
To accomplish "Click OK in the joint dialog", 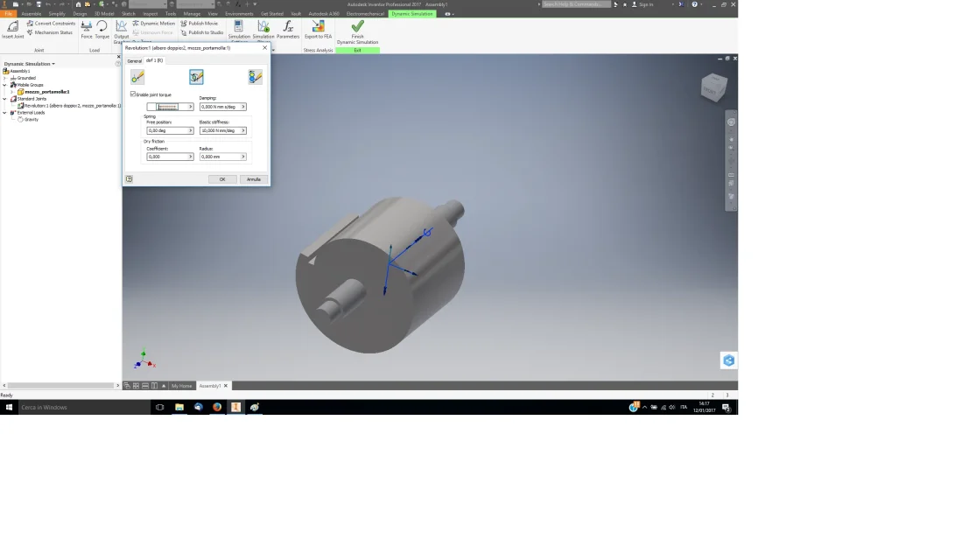I will pyautogui.click(x=222, y=179).
